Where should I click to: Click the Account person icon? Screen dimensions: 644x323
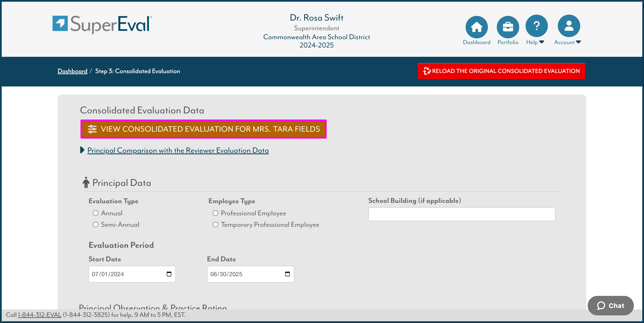[569, 26]
